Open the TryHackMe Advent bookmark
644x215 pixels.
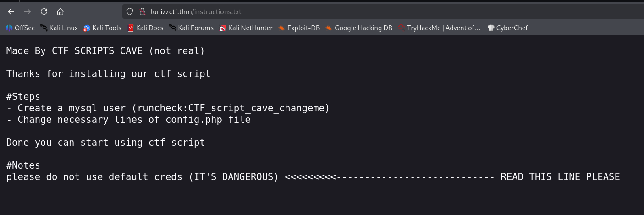pyautogui.click(x=440, y=28)
